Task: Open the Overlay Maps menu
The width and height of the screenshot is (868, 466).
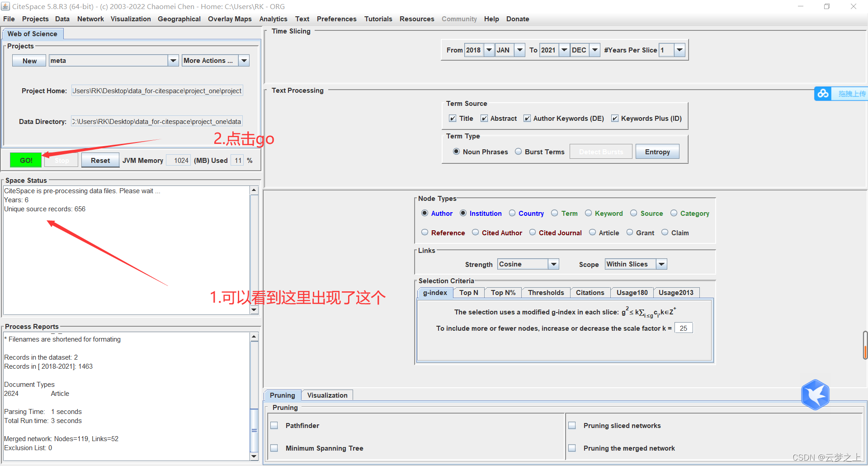Action: point(230,19)
